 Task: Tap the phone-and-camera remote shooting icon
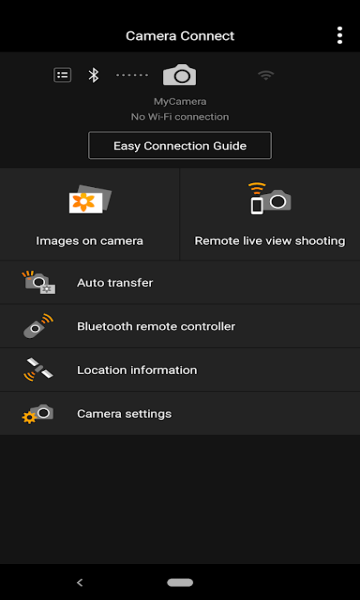pos(270,198)
